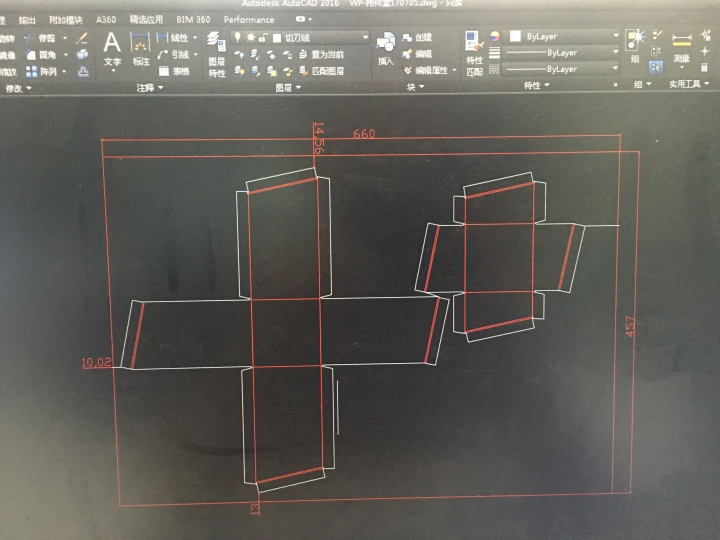The image size is (720, 540).
Task: Toggle layer freeze sun icon
Action: [249, 37]
